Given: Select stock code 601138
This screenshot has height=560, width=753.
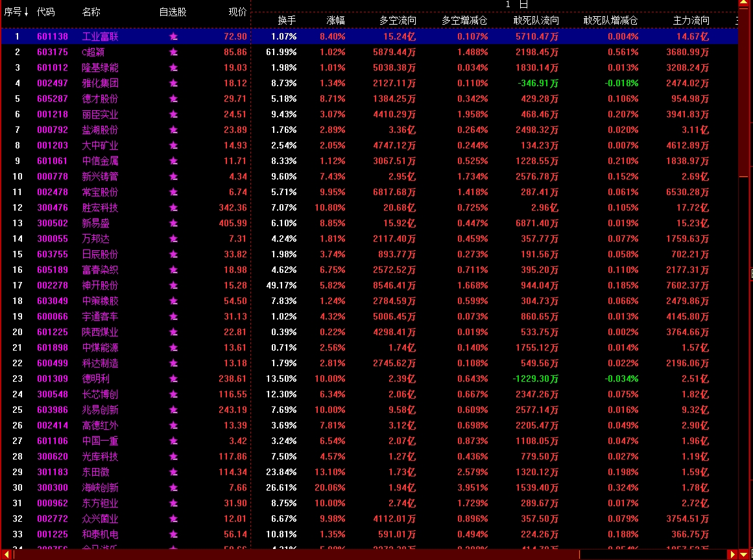Looking at the screenshot, I should tap(53, 36).
